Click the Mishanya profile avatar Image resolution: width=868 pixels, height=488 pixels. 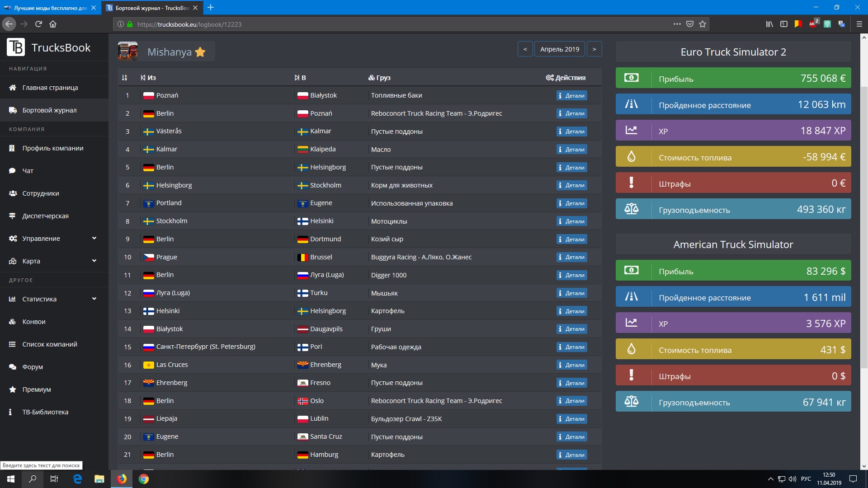(x=128, y=52)
